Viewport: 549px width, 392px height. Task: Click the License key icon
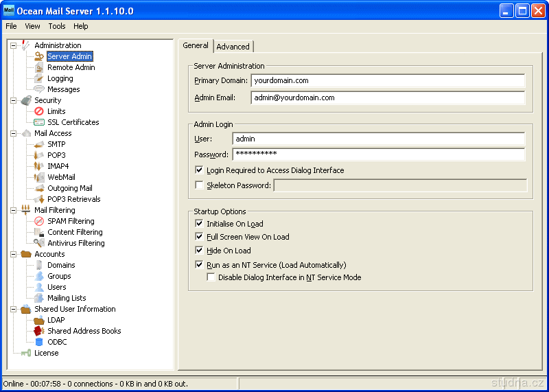(26, 353)
